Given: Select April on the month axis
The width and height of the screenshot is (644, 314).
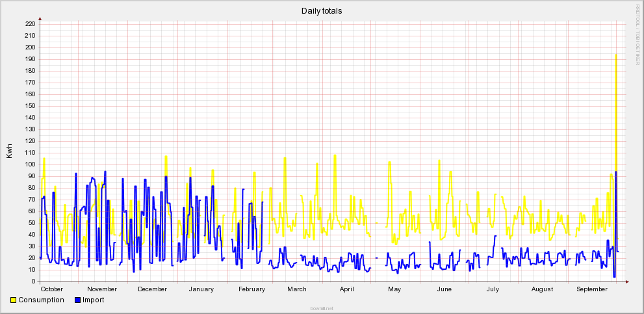Looking at the screenshot, I should coord(347,289).
